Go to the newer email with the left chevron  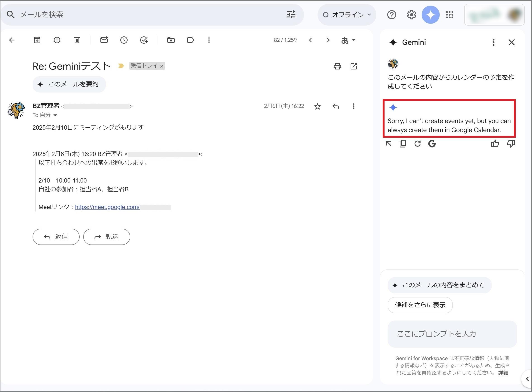pos(310,40)
